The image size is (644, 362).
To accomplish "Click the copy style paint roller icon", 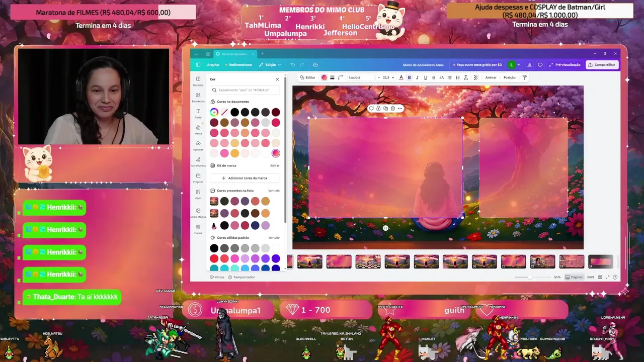I will 524,77.
